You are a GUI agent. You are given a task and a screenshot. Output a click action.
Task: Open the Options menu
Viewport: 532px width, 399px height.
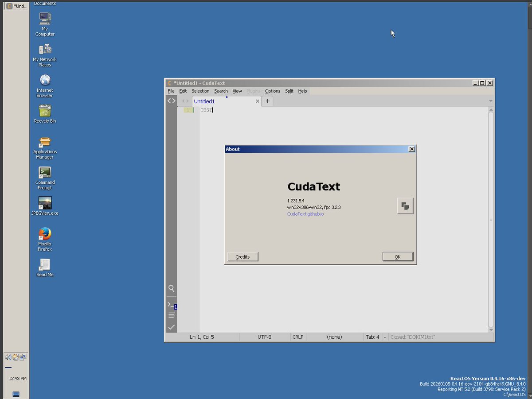272,91
